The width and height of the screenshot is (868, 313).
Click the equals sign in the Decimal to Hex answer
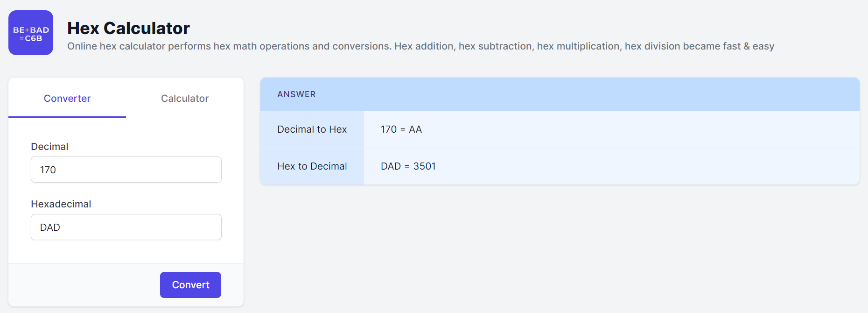(403, 130)
